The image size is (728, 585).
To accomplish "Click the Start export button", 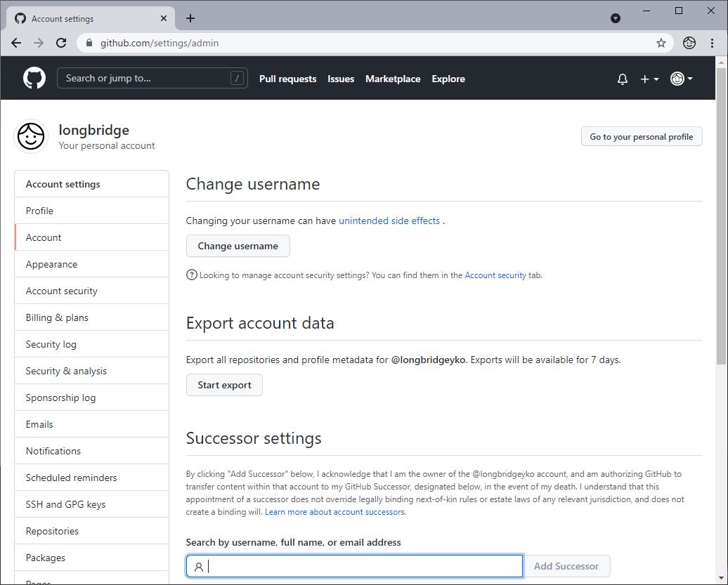I will point(224,385).
